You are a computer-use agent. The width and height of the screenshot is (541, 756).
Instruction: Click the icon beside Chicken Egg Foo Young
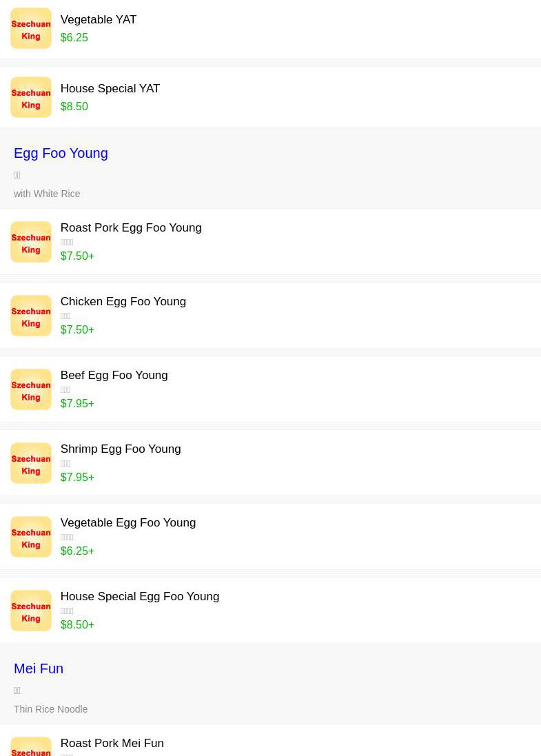[31, 316]
